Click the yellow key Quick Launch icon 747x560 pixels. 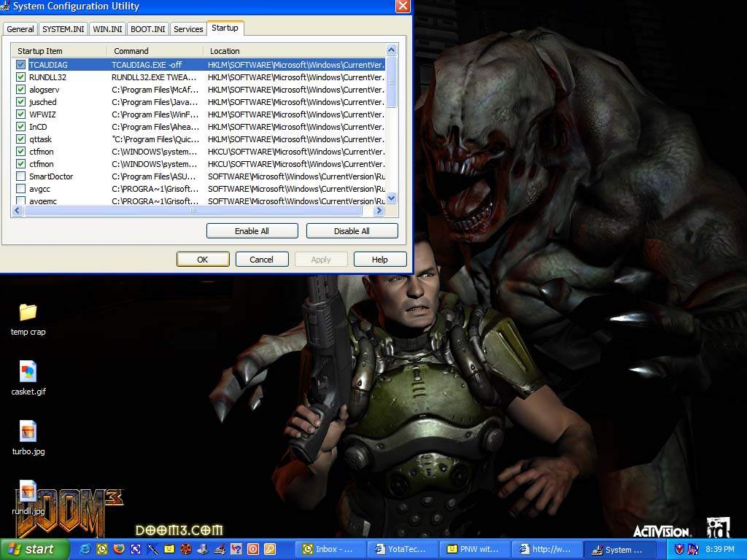click(270, 549)
